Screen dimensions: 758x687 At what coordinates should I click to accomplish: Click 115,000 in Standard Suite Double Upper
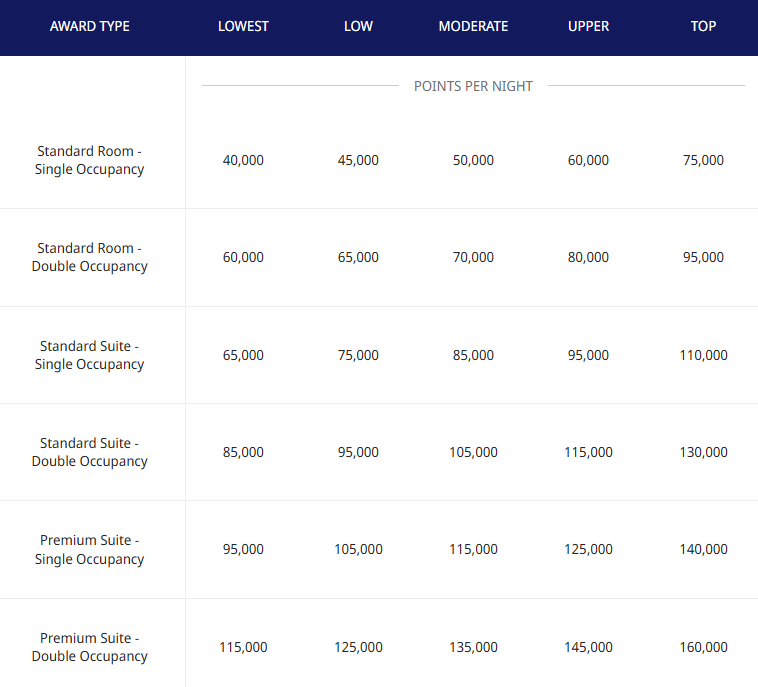click(x=588, y=453)
